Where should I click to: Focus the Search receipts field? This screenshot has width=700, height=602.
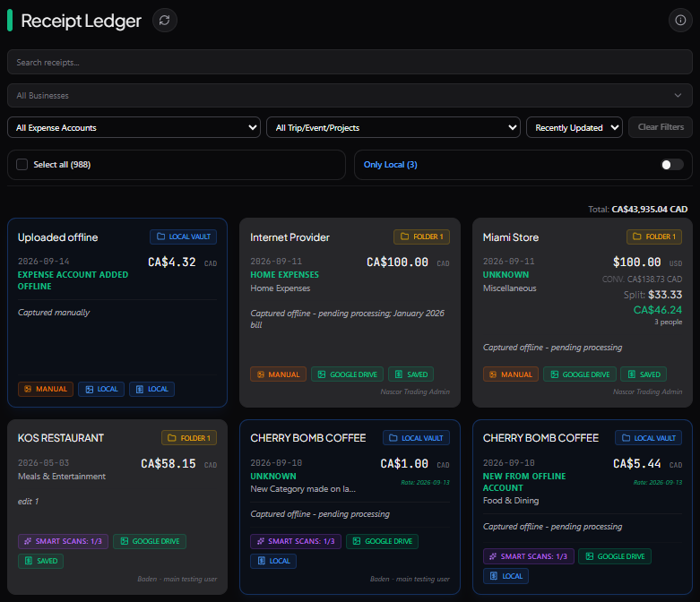350,62
